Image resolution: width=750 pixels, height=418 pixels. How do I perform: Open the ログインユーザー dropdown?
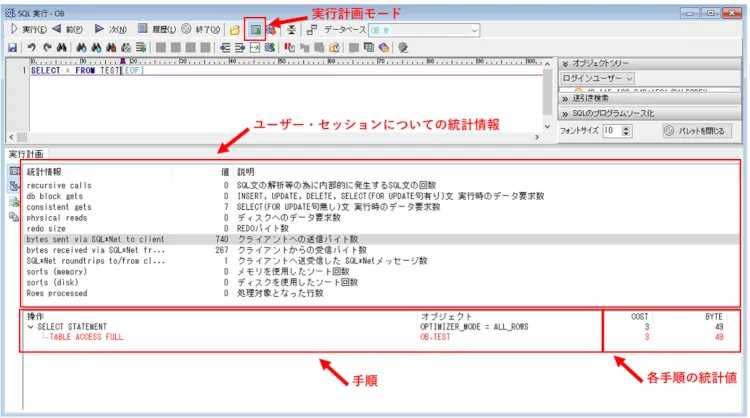[x=597, y=78]
